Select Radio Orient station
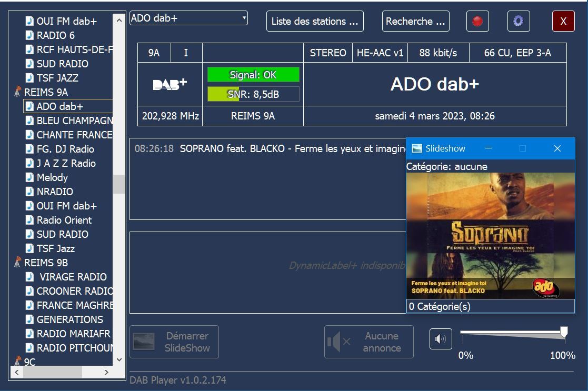 pyautogui.click(x=64, y=220)
